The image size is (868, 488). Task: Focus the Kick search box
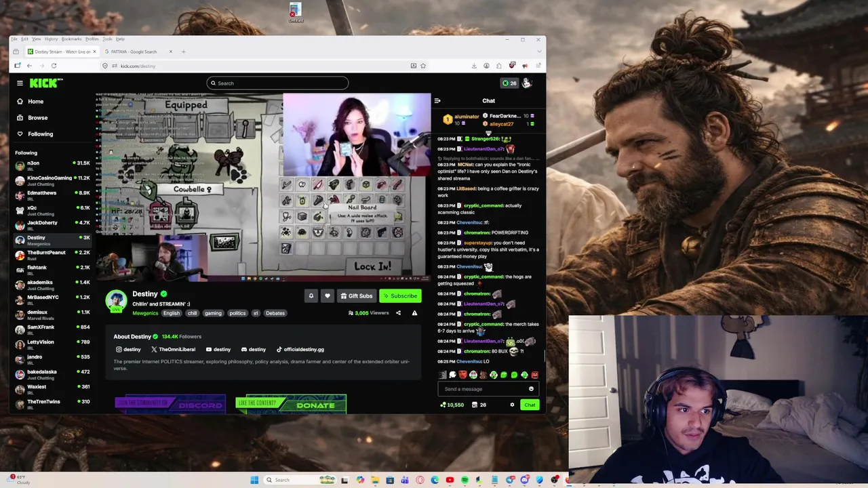(x=277, y=83)
